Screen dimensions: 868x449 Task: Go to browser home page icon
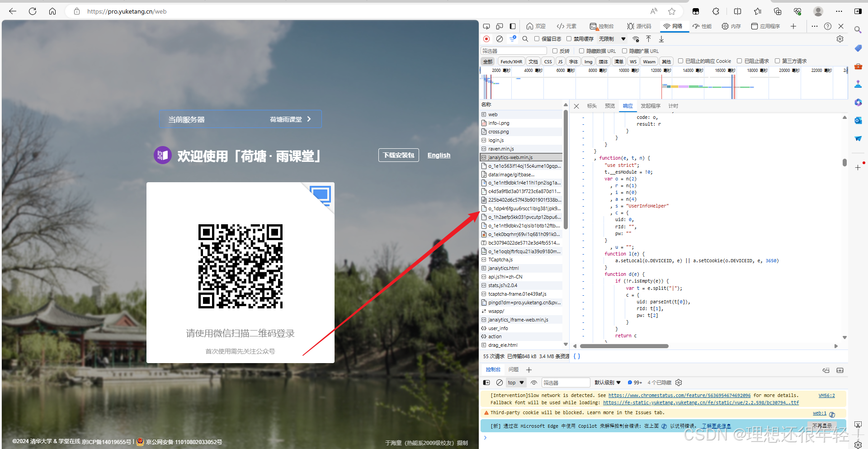(x=52, y=11)
